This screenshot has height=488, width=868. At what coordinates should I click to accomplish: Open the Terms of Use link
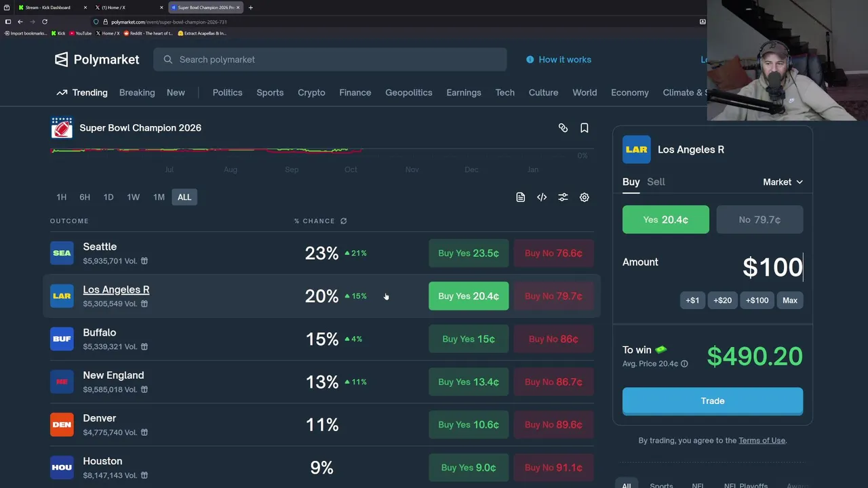(762, 441)
